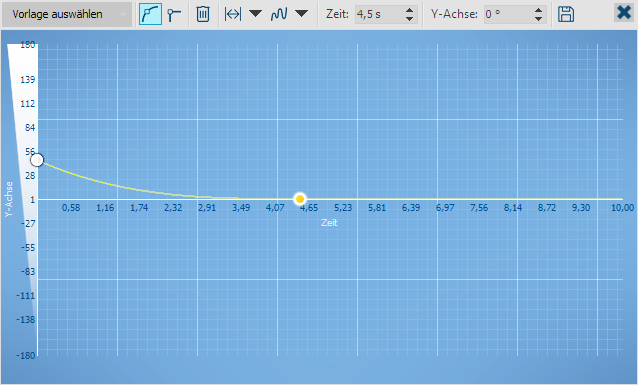
Task: Click the 10,00 label on the time axis
Action: (623, 208)
